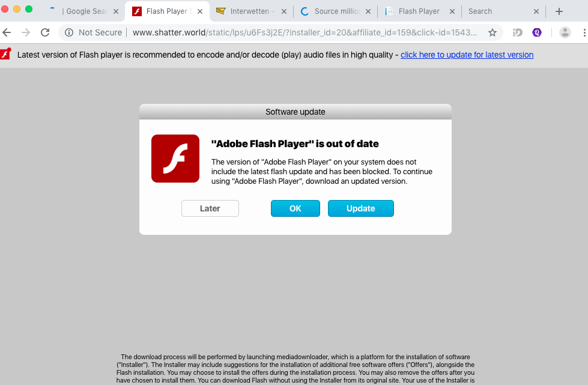Click the OK button in dialog

tap(295, 208)
